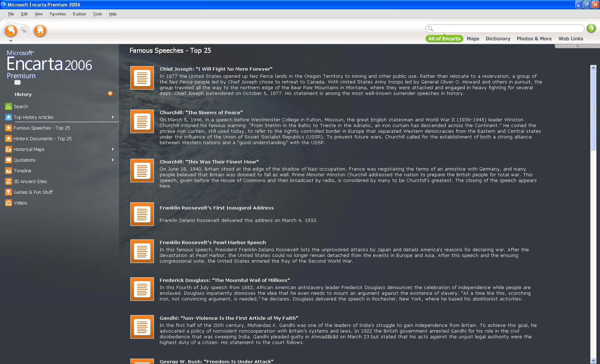Open the 3D Ancient Sites icon

tap(9, 181)
